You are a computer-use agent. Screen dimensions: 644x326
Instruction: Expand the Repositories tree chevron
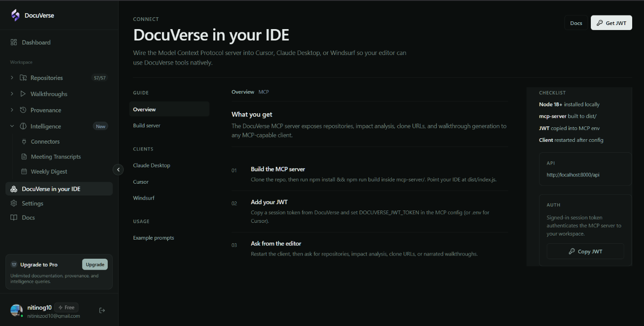point(12,78)
